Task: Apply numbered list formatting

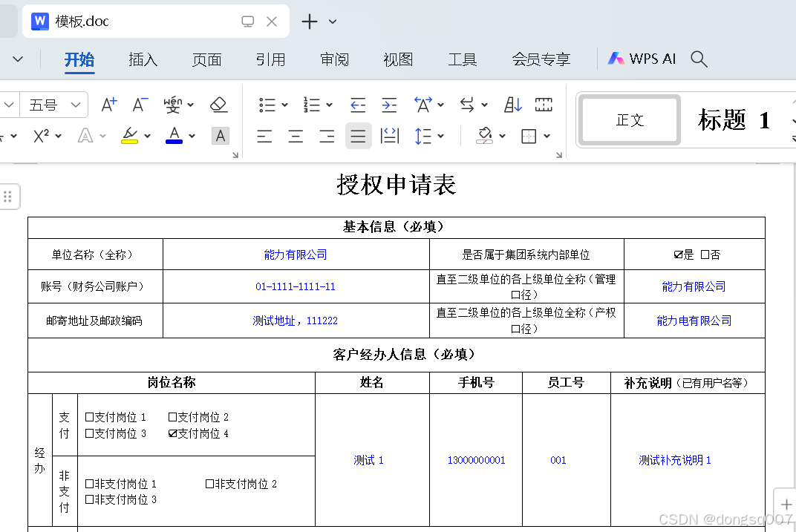Action: point(312,105)
